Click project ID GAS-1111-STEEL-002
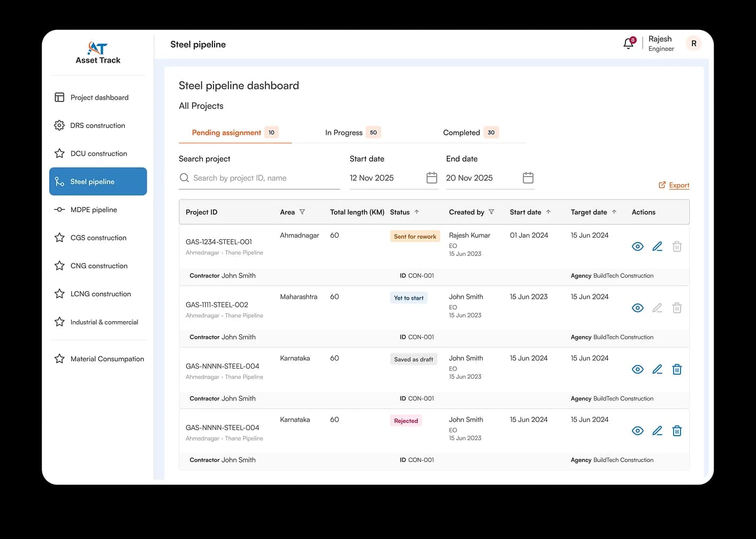This screenshot has height=539, width=756. (217, 305)
